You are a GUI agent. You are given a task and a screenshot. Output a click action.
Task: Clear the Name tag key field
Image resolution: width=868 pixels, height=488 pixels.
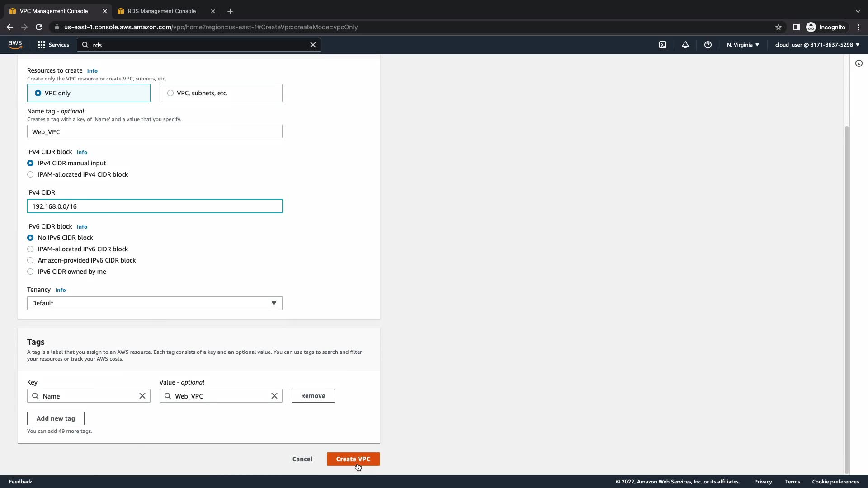[142, 396]
